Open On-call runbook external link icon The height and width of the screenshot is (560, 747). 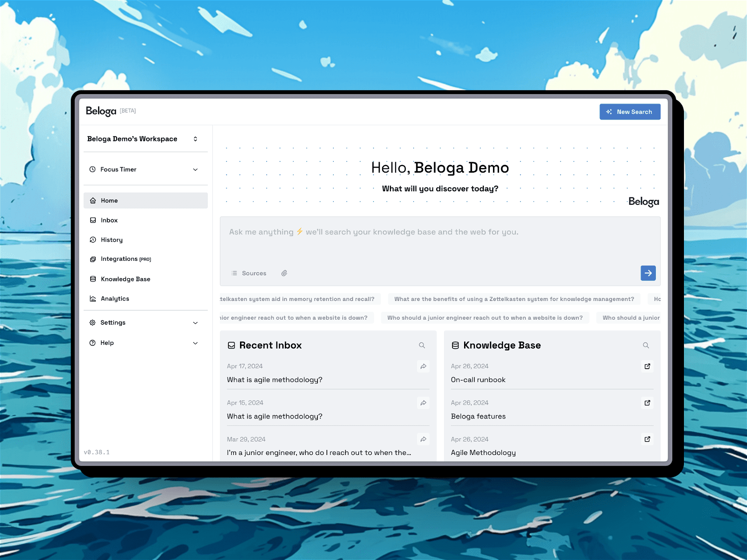tap(647, 366)
